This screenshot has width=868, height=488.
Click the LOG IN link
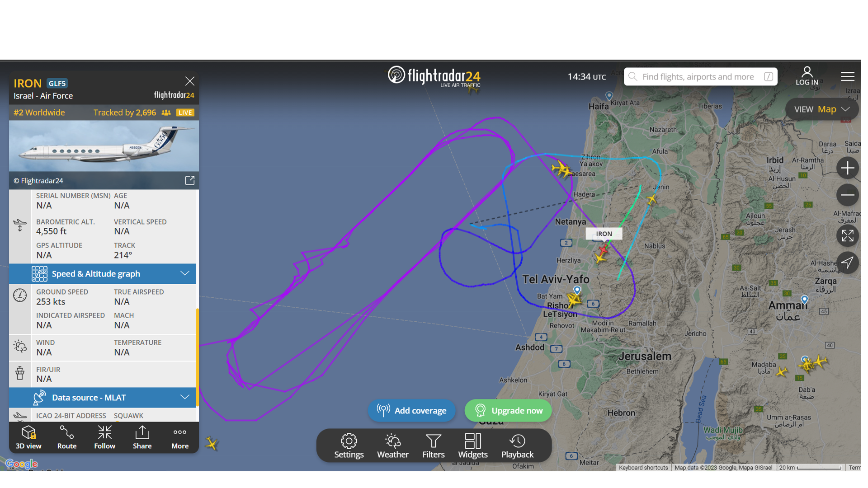click(807, 76)
